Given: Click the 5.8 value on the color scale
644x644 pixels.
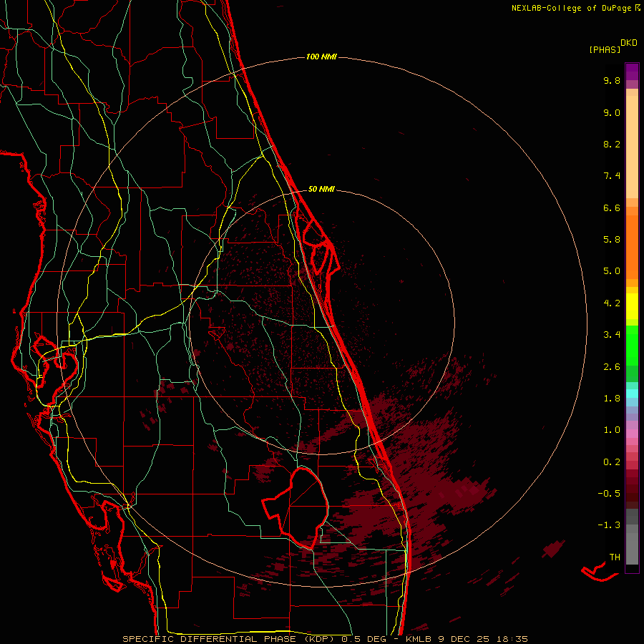Looking at the screenshot, I should [x=612, y=240].
